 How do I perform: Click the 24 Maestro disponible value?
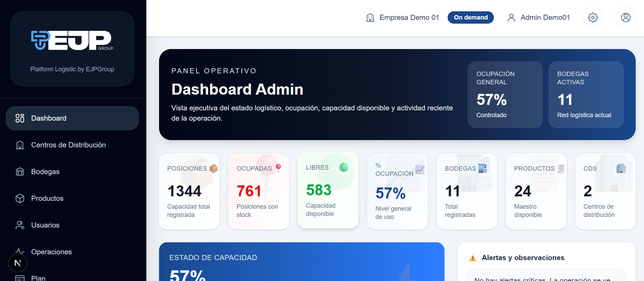pos(523,191)
